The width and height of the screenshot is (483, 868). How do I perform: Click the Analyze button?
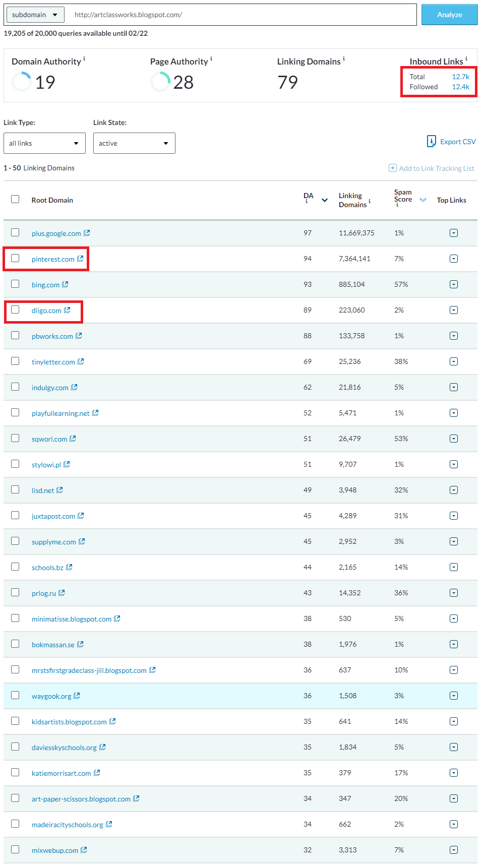[449, 14]
